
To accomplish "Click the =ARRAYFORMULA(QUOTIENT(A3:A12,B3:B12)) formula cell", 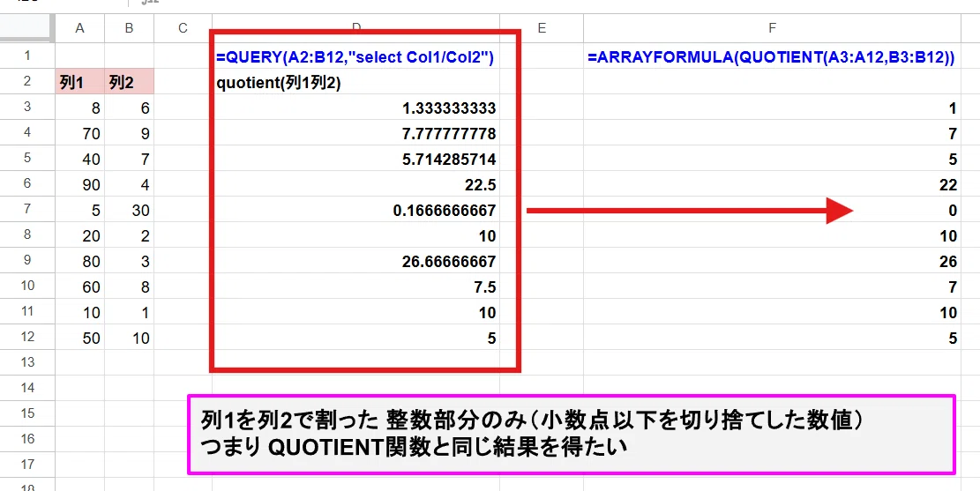I will point(773,56).
